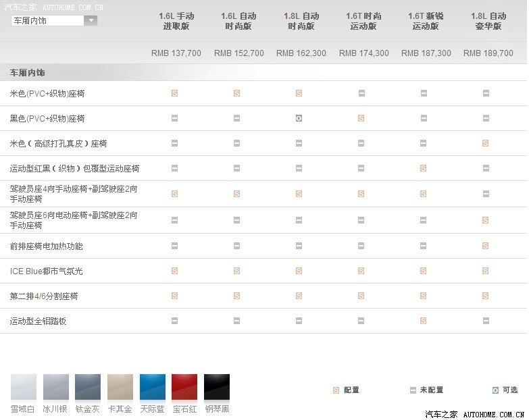
Task: Click 驾驶员座4向手动座椅 not-equipped icon under 1.8L 自动豪华版
Action: tap(486, 194)
